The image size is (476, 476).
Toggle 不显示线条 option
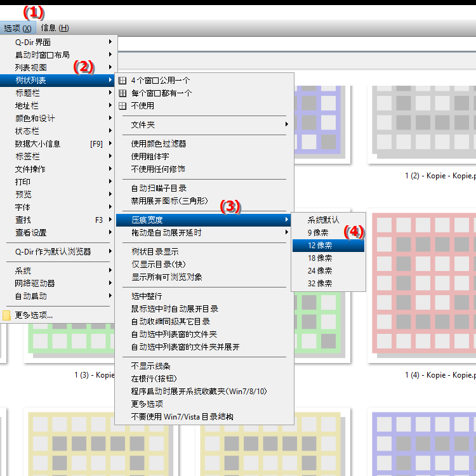pyautogui.click(x=204, y=366)
